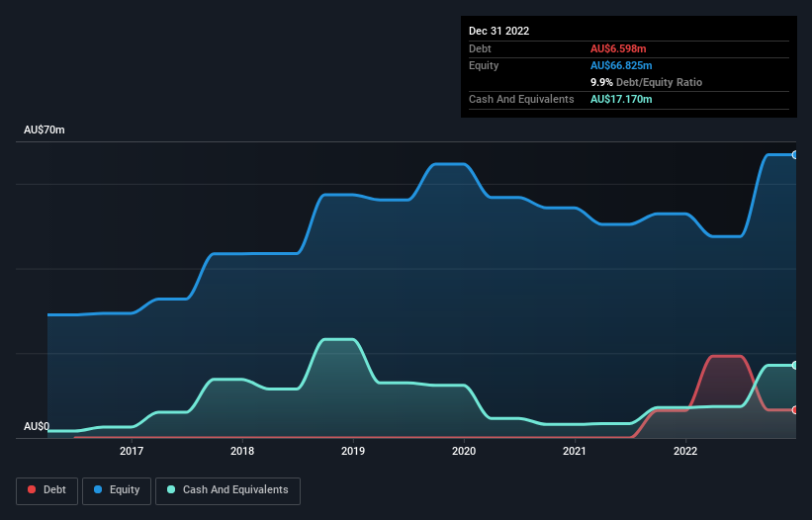Screen dimensions: 812x520
Task: Click the 2019 x-axis label
Action: (x=353, y=451)
